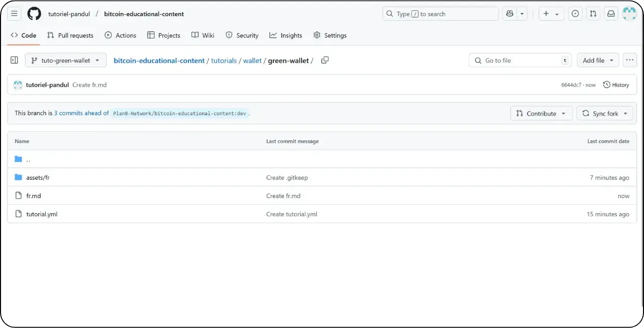Viewport: 644px width, 328px height.
Task: Open the sidebar hamburger menu toggle
Action: click(x=14, y=14)
